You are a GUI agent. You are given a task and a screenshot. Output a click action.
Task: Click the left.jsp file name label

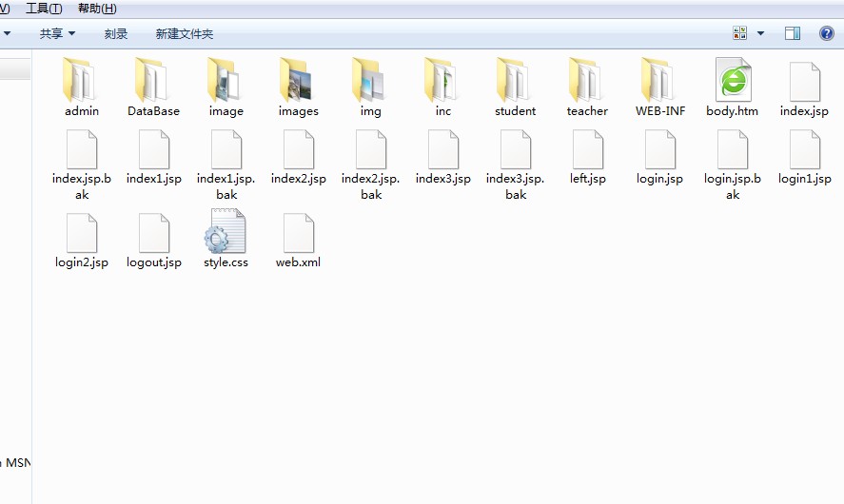point(588,179)
